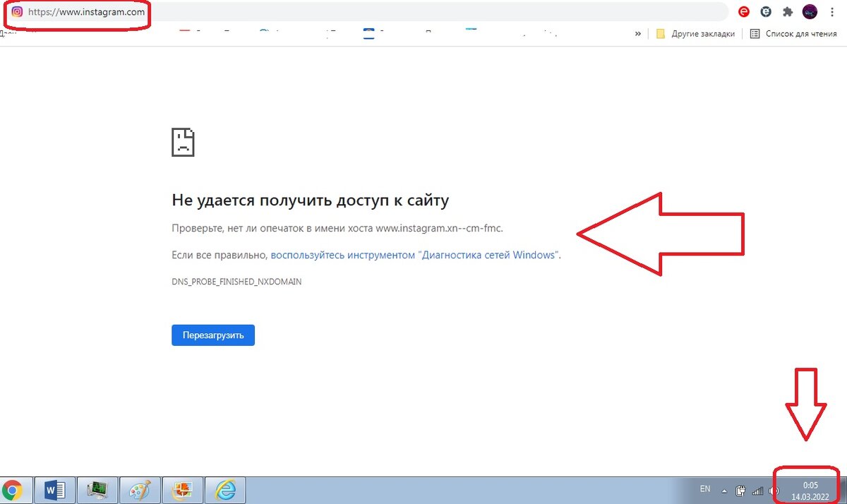Viewport: 847px width, 504px height.
Task: Open the Chrome three-dot menu
Action: click(833, 12)
